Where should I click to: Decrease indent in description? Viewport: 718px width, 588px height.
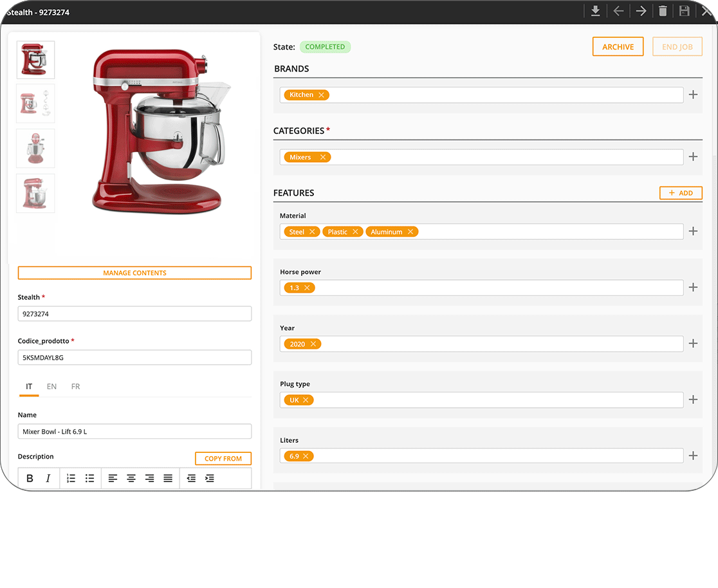[192, 478]
